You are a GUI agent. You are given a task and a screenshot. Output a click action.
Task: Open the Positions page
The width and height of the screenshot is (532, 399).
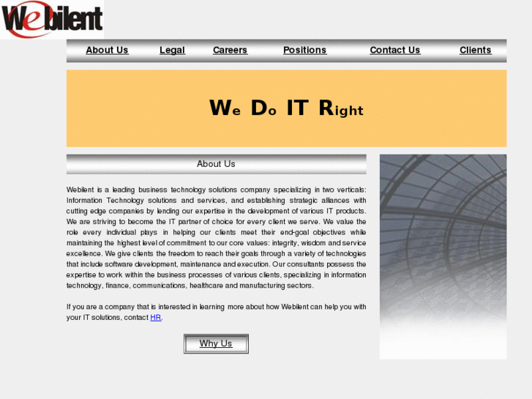[x=304, y=51]
